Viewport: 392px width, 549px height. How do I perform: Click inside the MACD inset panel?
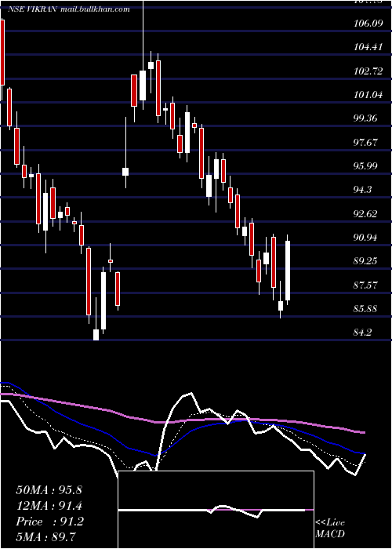[x=216, y=510]
